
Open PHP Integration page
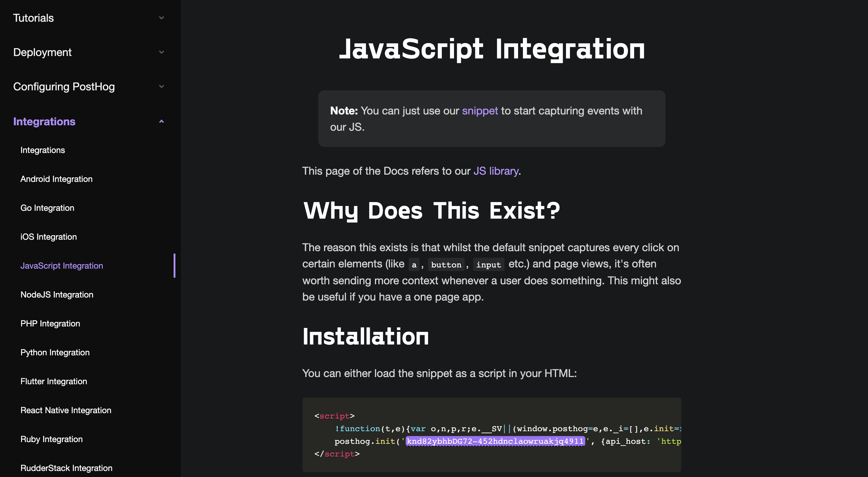50,323
